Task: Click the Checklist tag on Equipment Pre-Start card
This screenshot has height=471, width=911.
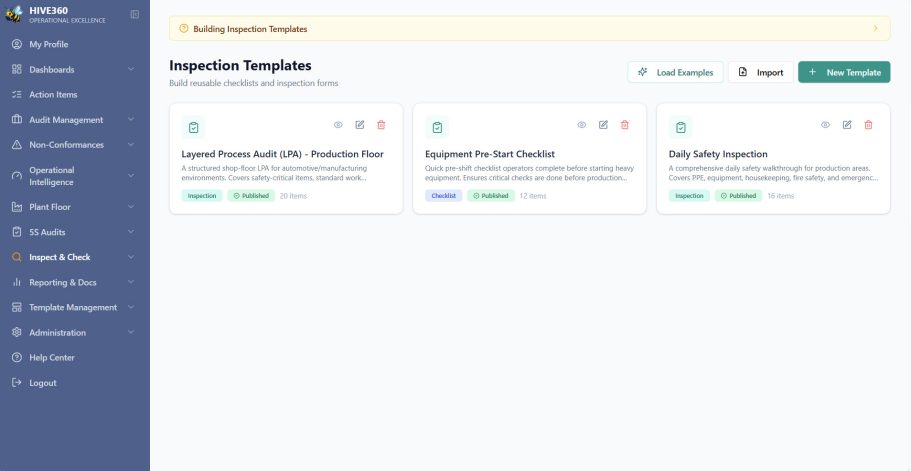Action: [x=444, y=196]
